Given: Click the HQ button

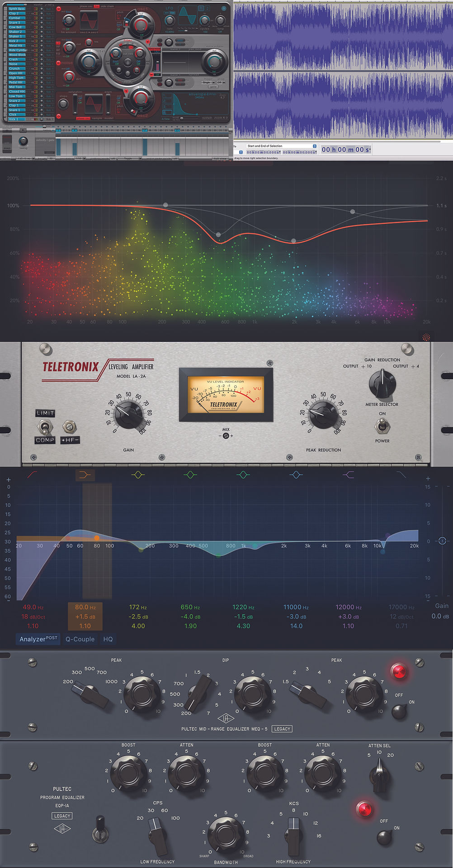Looking at the screenshot, I should (x=108, y=639).
